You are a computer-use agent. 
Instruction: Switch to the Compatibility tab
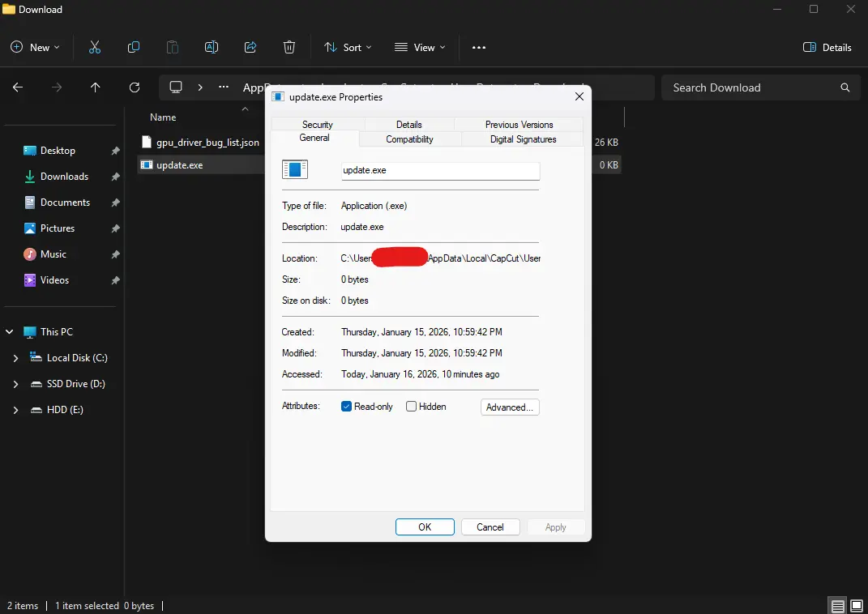tap(409, 139)
